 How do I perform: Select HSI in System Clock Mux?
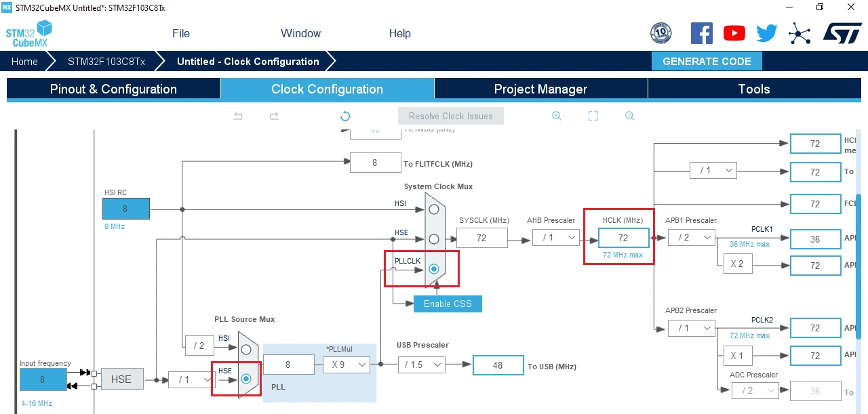[x=433, y=209]
